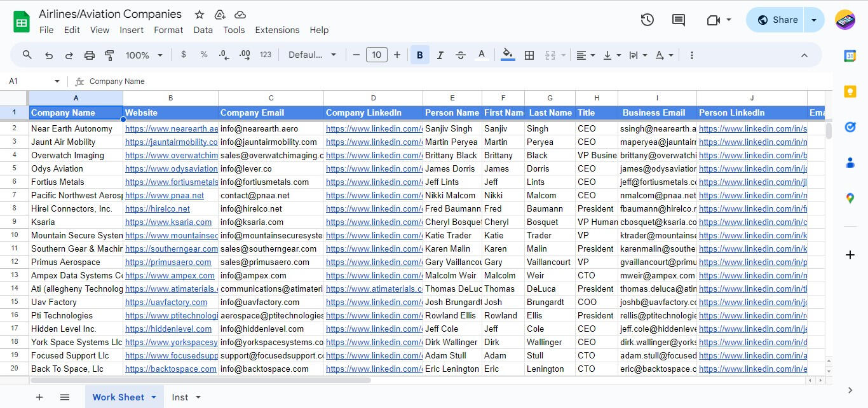The height and width of the screenshot is (408, 868).
Task: Show the side panel chevron
Action: coord(850,390)
